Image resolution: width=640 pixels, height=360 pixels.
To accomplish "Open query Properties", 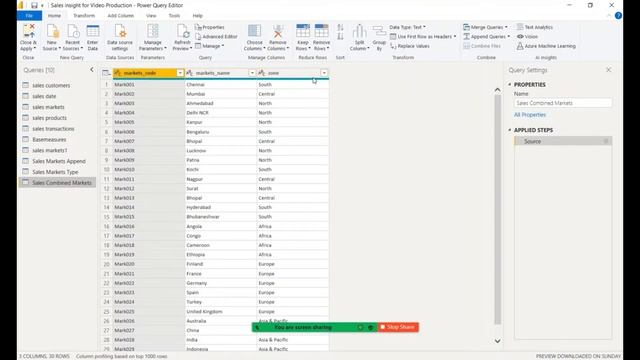I will [x=210, y=27].
